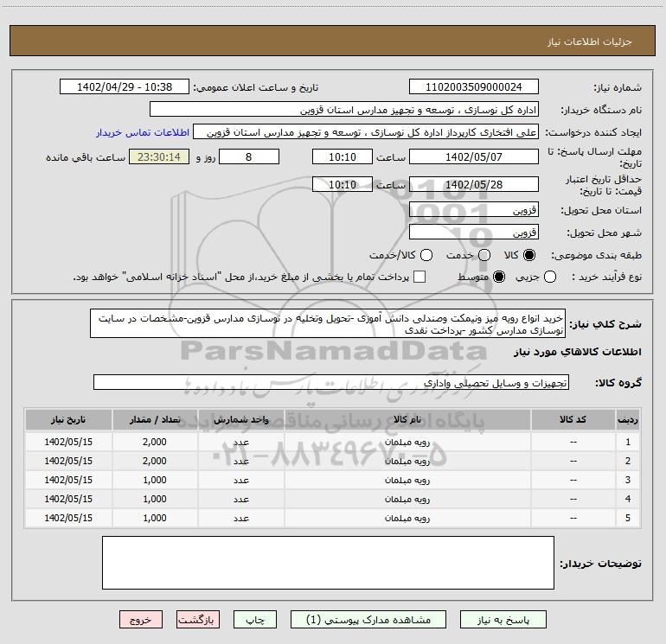Click the تعداد / مقدار column header
The height and width of the screenshot is (644, 666).
coord(155,419)
